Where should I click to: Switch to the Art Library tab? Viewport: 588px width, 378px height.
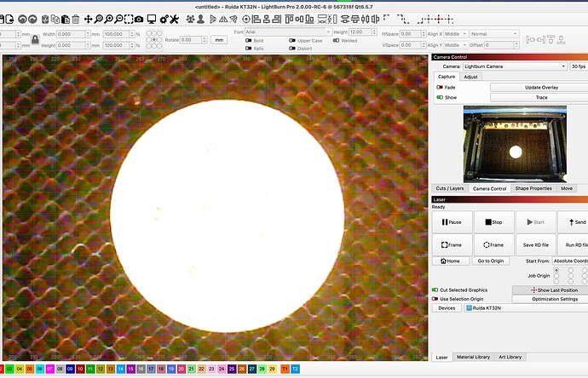coord(510,357)
